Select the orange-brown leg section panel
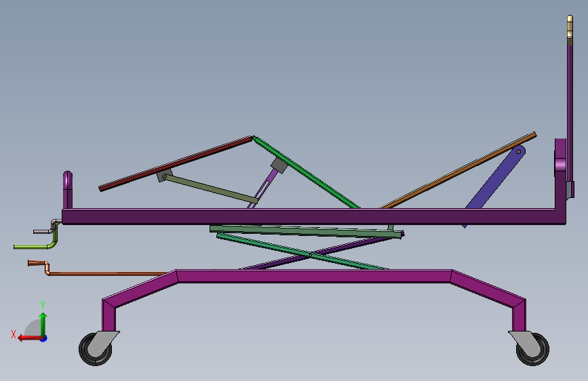This screenshot has height=381, width=588. pyautogui.click(x=458, y=171)
